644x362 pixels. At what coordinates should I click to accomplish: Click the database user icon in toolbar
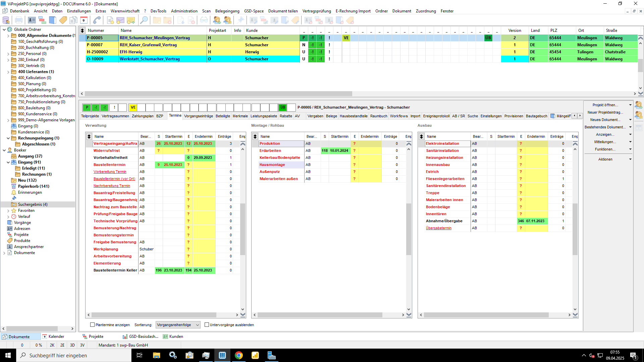pyautogui.click(x=6, y=20)
